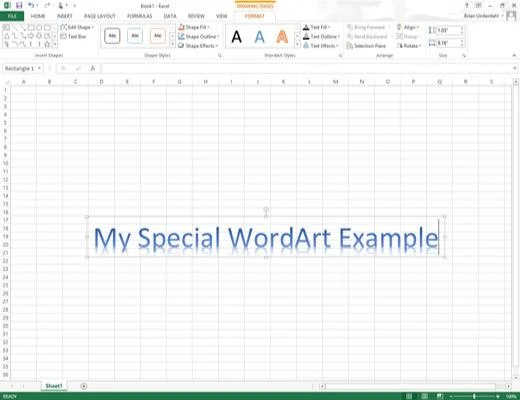
Task: Apply the blue WordArt style
Action: click(x=259, y=37)
